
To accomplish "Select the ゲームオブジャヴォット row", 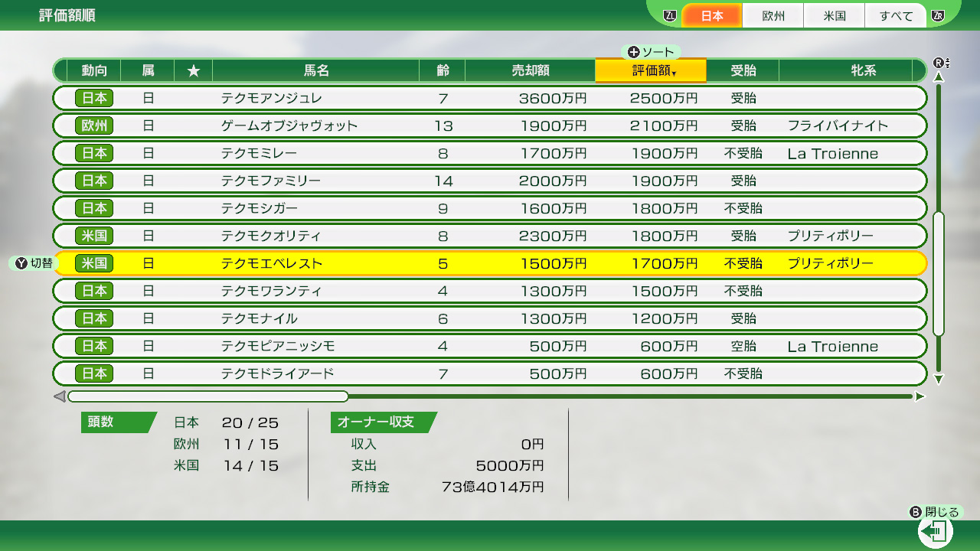I will (490, 126).
